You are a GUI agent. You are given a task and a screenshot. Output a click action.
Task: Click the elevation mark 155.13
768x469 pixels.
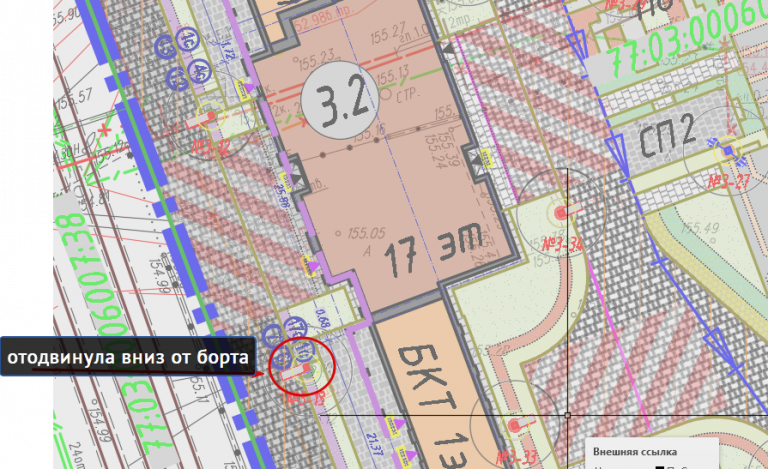(x=392, y=76)
